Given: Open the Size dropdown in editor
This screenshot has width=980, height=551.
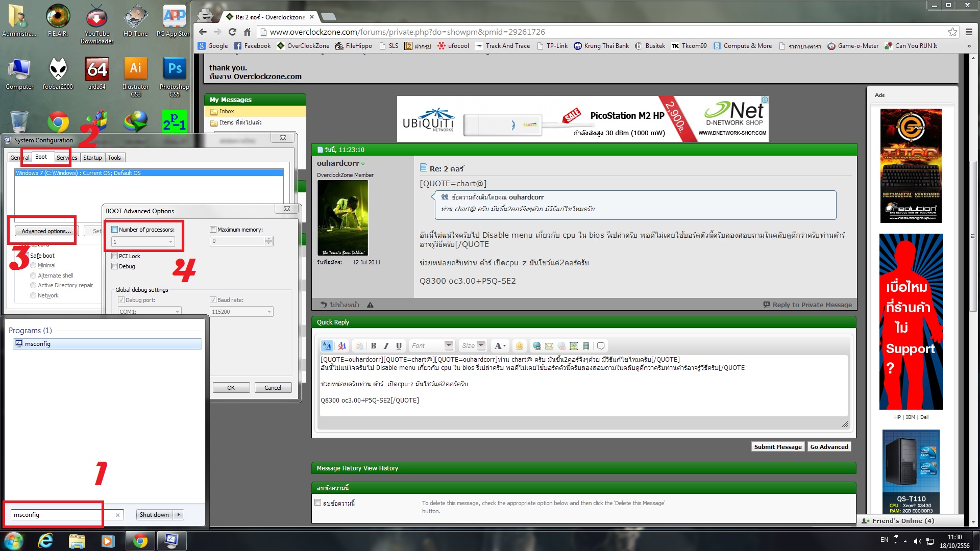Looking at the screenshot, I should pos(481,346).
